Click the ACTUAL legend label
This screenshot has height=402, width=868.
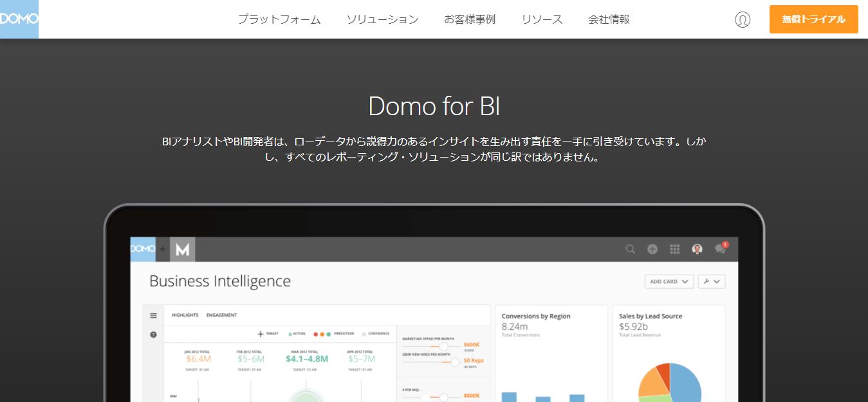(299, 334)
